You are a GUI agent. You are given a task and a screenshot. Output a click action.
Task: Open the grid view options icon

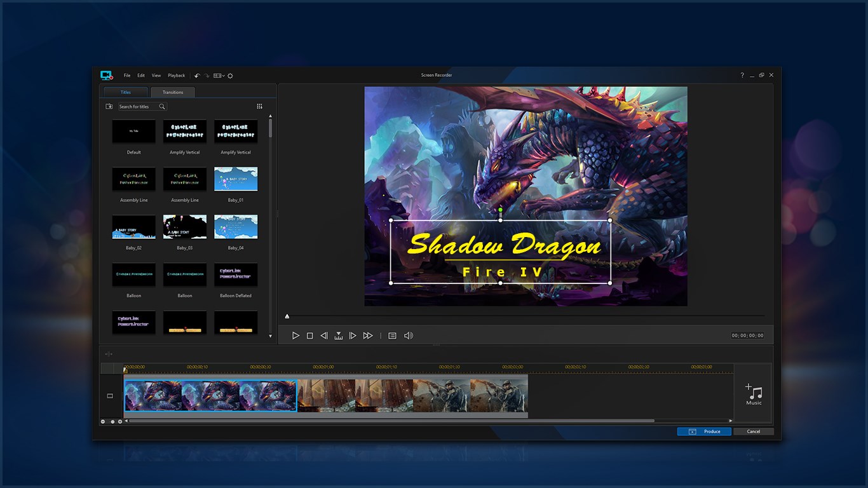point(259,107)
